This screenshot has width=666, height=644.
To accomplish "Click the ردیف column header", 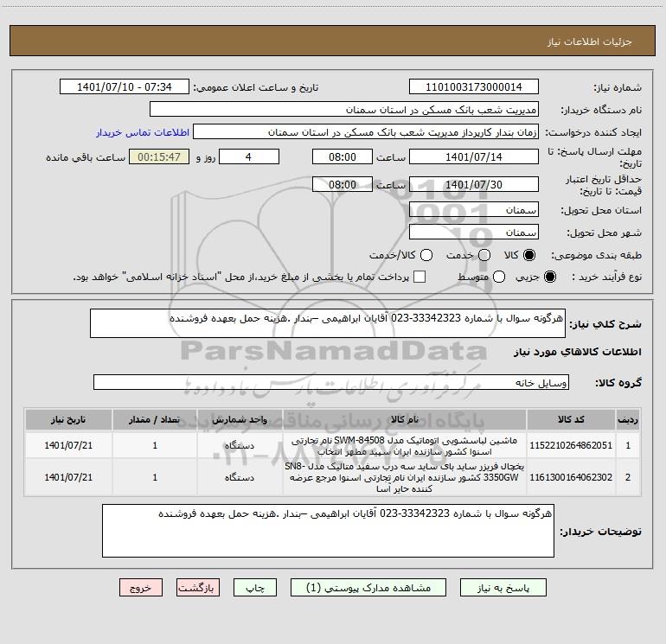I will [x=628, y=419].
